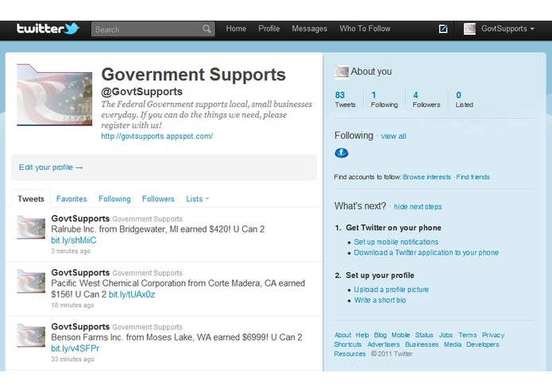Click the 83 Tweets count
Viewport: 552px width, 392px height.
pos(345,99)
